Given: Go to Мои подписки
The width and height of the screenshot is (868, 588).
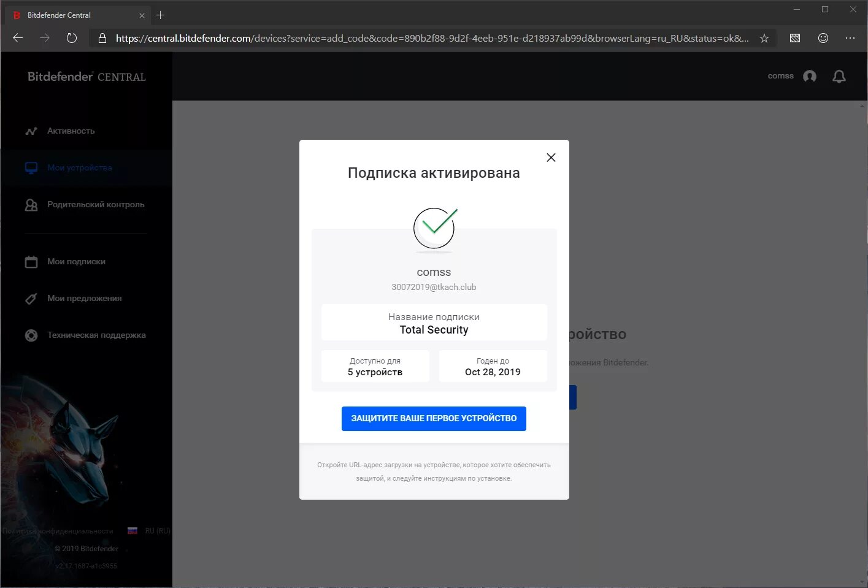Looking at the screenshot, I should tap(76, 261).
